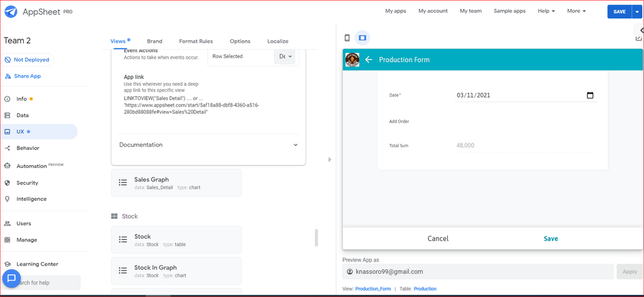Click the Share App people icon
Image resolution: width=644 pixels, height=297 pixels.
coord(8,76)
